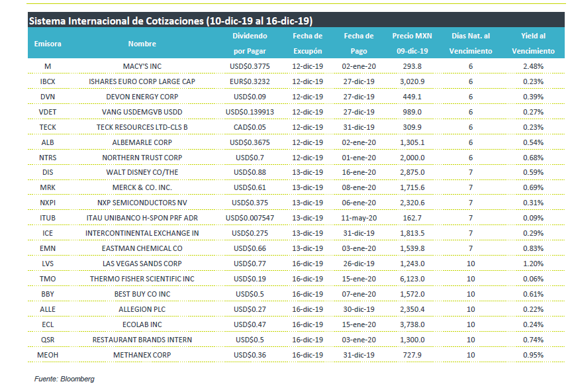Click the 'ECOLAB INC' name cell
Viewport: 572px width, 392px height.
142,325
